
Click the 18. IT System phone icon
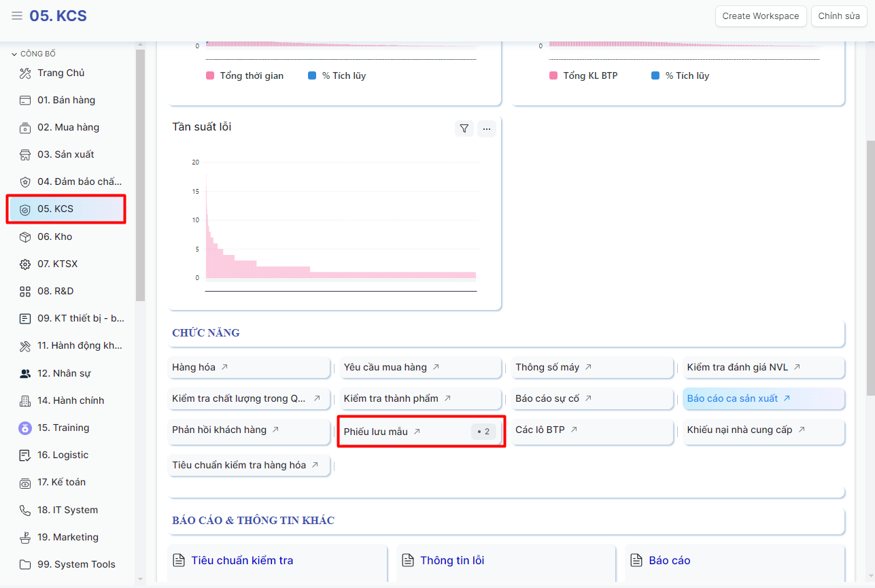coord(25,510)
